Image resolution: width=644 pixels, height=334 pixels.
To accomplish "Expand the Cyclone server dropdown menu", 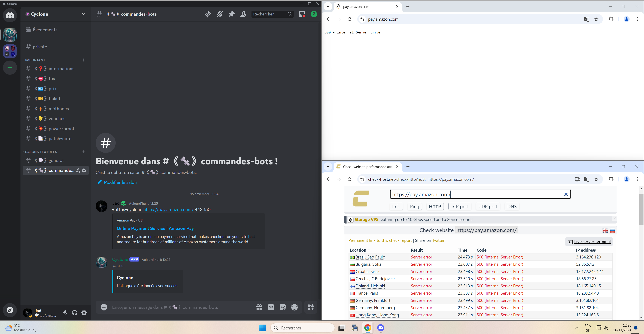I will coord(83,14).
